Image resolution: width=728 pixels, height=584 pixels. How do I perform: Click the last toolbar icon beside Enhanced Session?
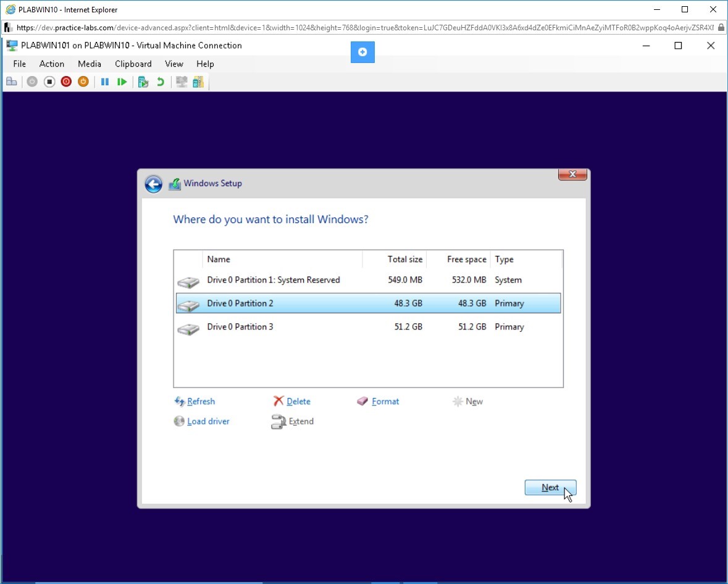(198, 82)
